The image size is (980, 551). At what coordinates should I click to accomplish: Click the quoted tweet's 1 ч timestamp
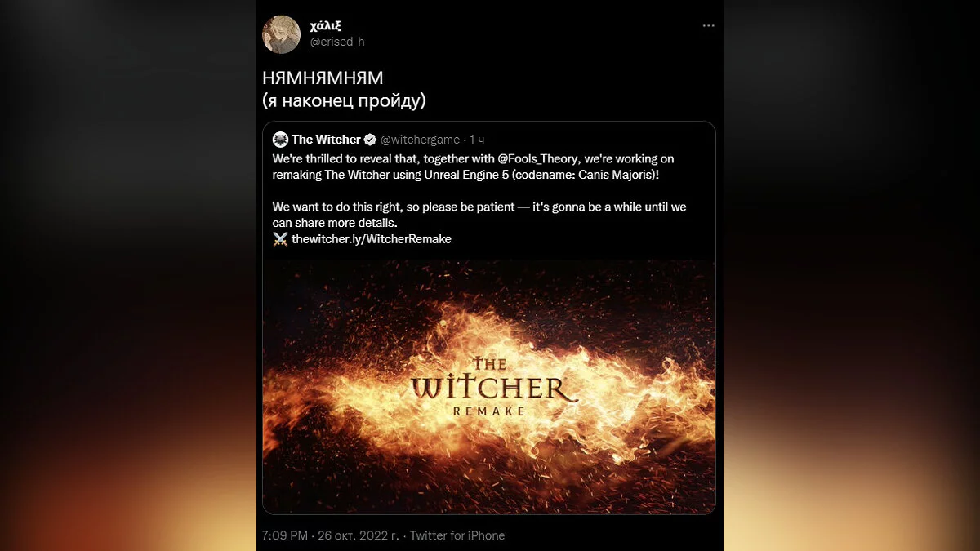476,140
